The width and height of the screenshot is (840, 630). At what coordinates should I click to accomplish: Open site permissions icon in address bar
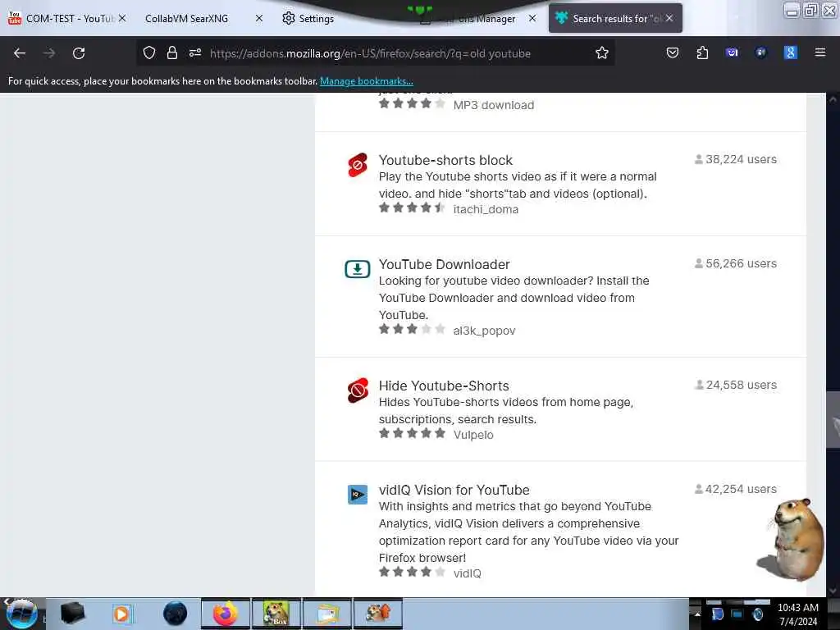click(x=195, y=52)
